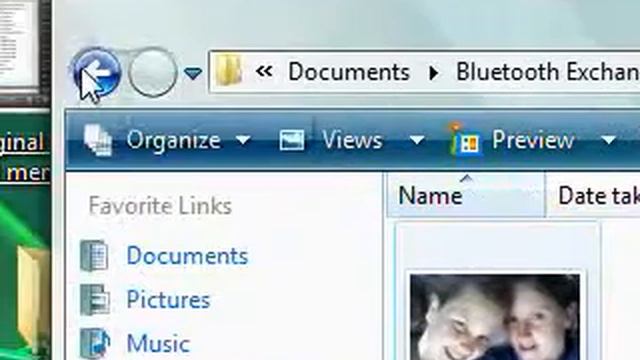This screenshot has height=360, width=640.
Task: Open the recent pages dropdown arrow
Action: (x=193, y=73)
